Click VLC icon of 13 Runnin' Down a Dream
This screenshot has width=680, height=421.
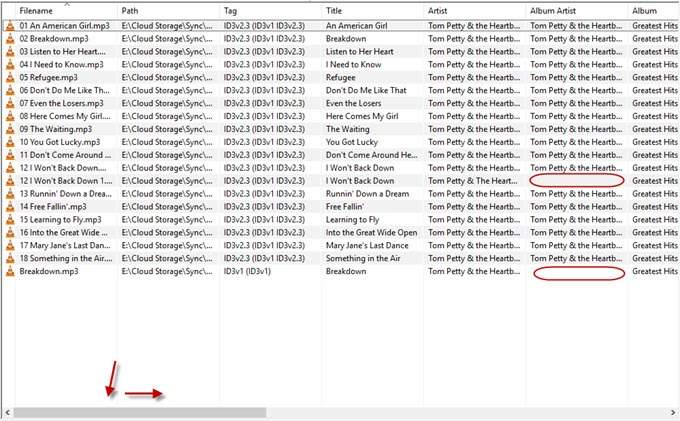[10, 194]
